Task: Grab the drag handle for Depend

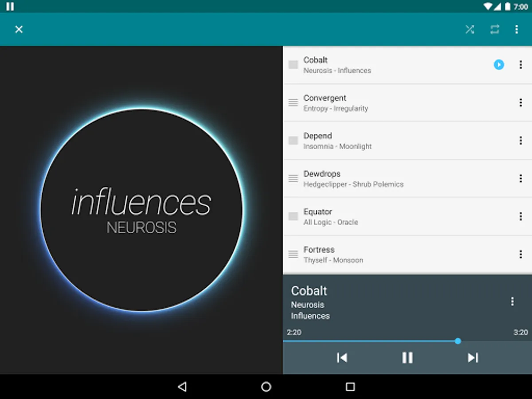Action: [293, 141]
